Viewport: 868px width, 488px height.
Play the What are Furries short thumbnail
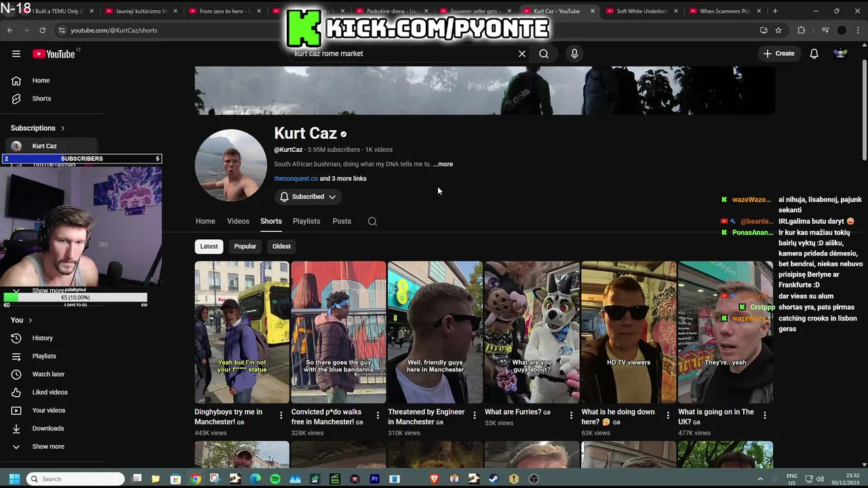click(x=532, y=332)
